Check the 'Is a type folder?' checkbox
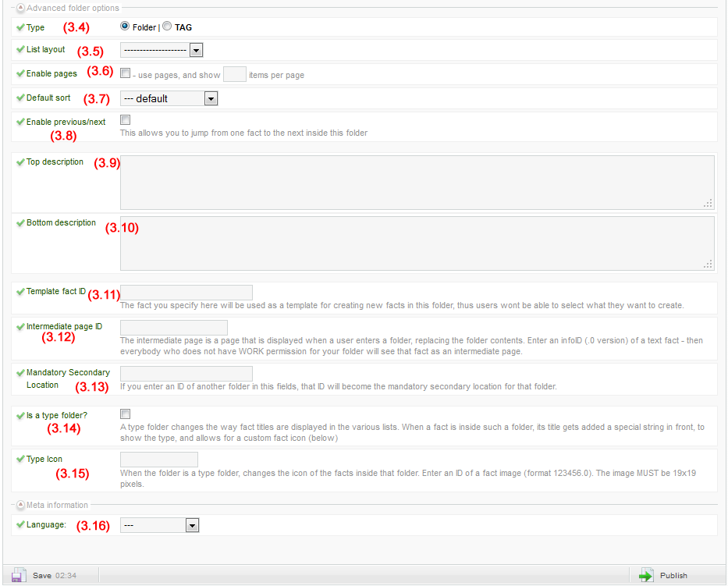Image resolution: width=728 pixels, height=586 pixels. click(125, 414)
